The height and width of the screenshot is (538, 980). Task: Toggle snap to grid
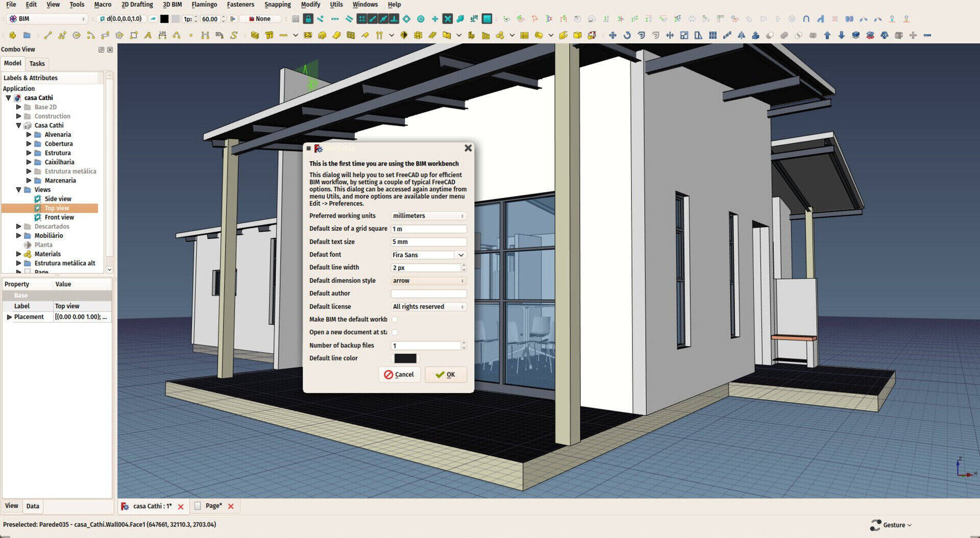click(x=361, y=19)
